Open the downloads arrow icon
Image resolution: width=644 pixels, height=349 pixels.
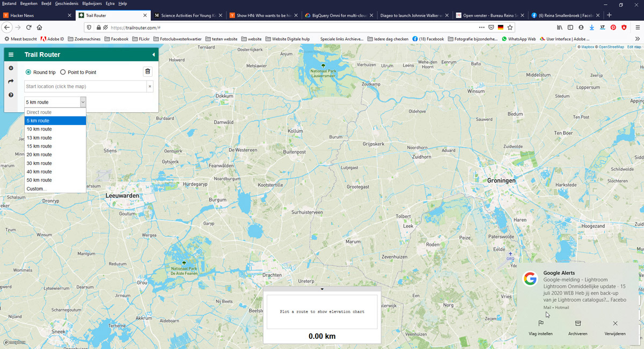click(592, 27)
